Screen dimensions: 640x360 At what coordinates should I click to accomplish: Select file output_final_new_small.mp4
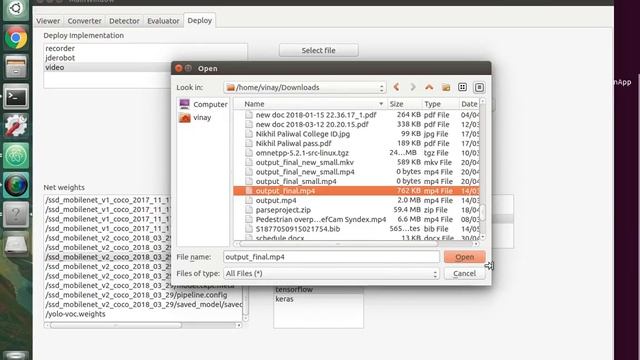pyautogui.click(x=356, y=172)
